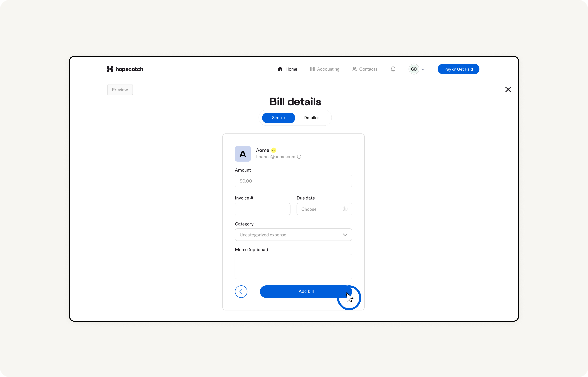Click the notification bell icon
This screenshot has width=588, height=377.
pos(392,69)
